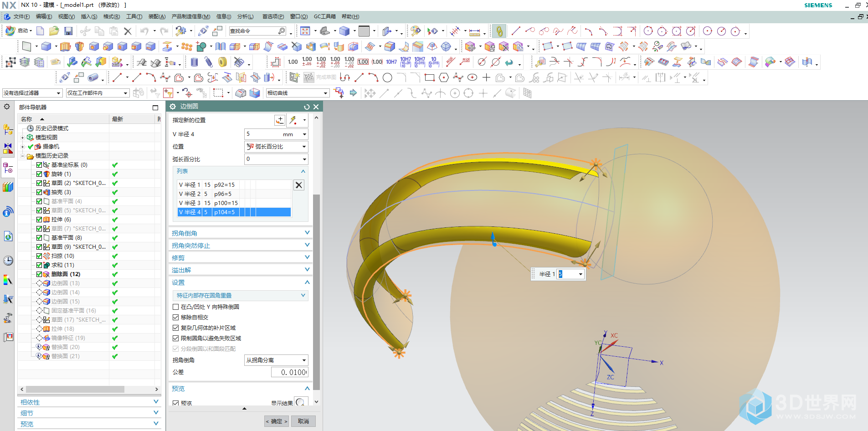Expand the 拐角倒角 section
868x431 pixels.
point(240,233)
